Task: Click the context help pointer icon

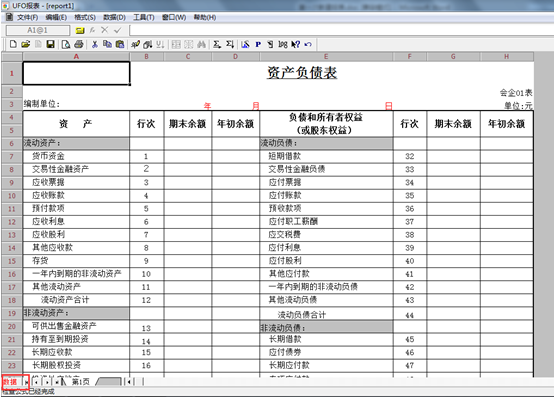Action: pyautogui.click(x=295, y=44)
